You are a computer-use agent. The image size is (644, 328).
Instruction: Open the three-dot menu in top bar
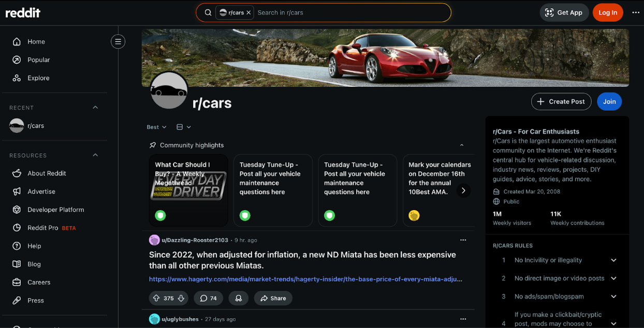(x=636, y=12)
